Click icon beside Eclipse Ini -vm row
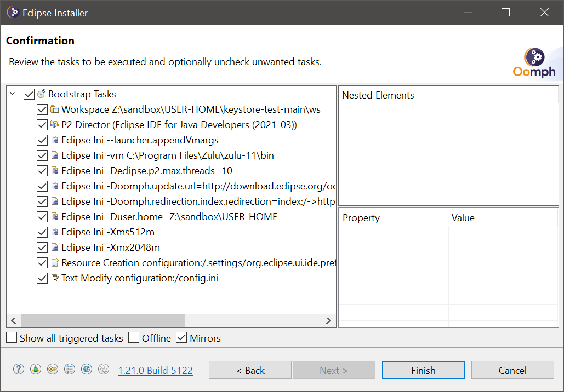 click(x=55, y=155)
